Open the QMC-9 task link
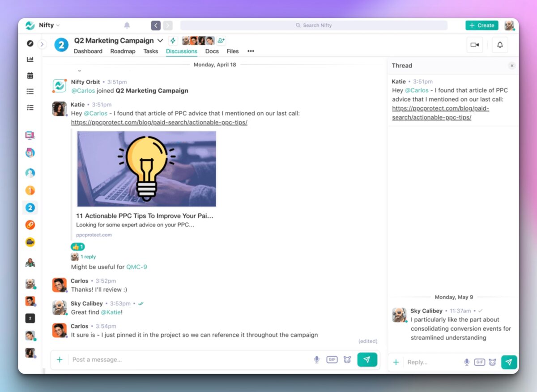The height and width of the screenshot is (392, 537). (136, 267)
